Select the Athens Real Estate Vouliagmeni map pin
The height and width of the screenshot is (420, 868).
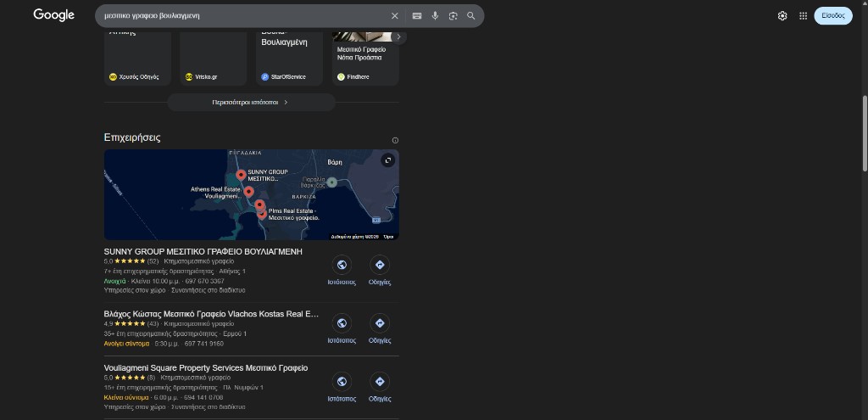248,193
